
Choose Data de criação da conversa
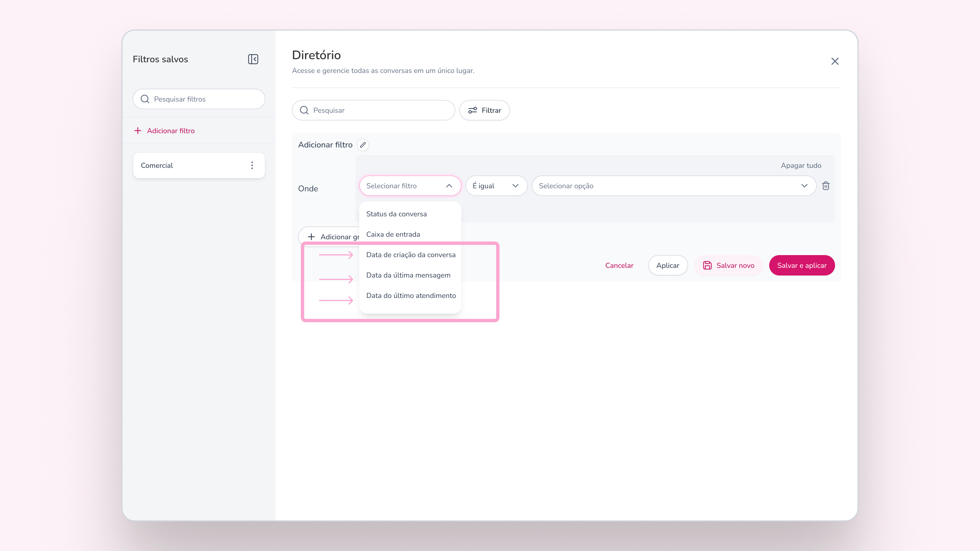410,255
